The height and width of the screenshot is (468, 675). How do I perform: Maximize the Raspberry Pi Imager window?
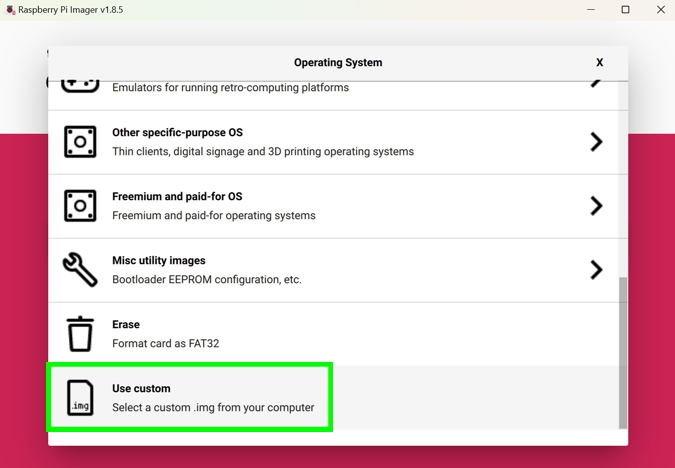pyautogui.click(x=625, y=10)
